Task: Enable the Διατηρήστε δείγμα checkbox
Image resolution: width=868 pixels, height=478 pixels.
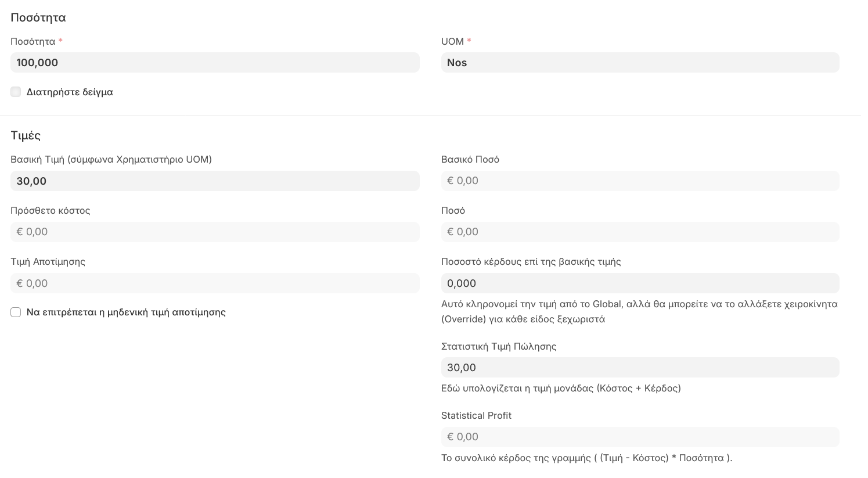Action: point(16,92)
